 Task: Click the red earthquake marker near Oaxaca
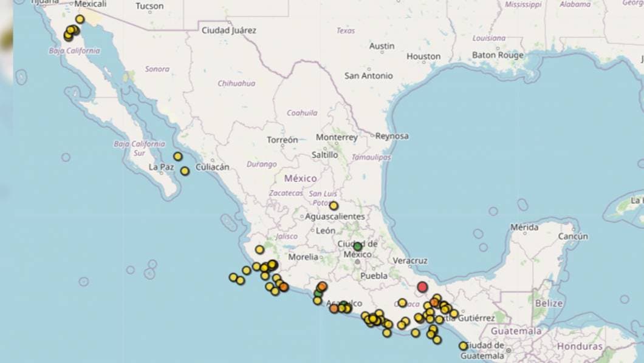tap(422, 287)
